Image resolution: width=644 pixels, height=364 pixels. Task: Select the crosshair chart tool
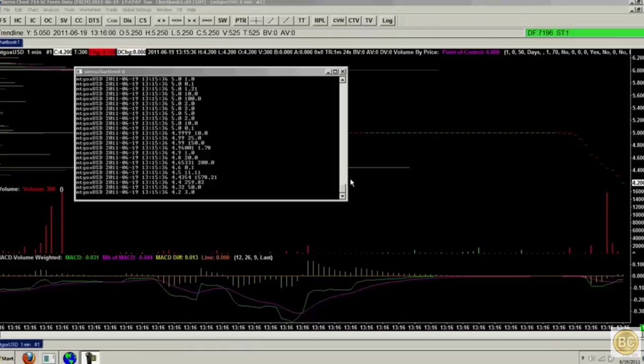tap(257, 20)
